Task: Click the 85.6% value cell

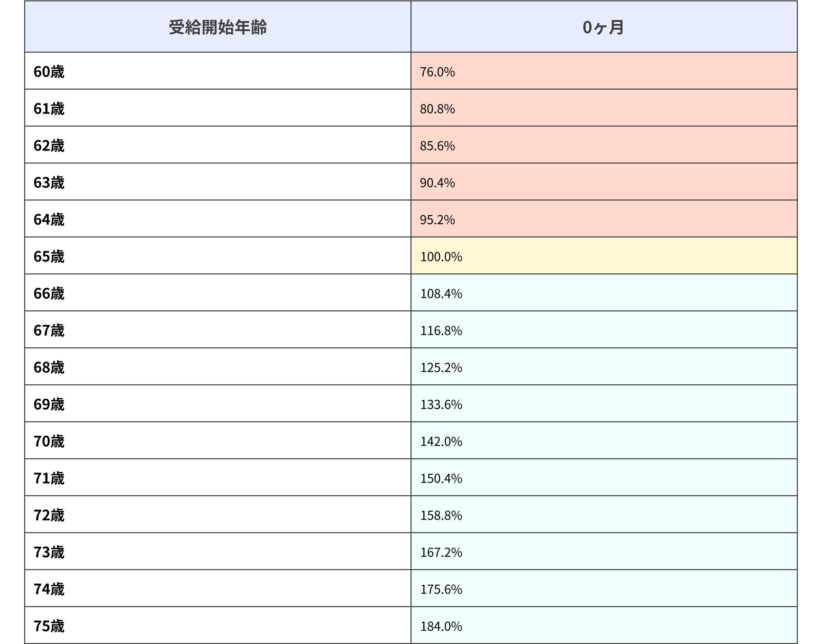Action: click(438, 146)
